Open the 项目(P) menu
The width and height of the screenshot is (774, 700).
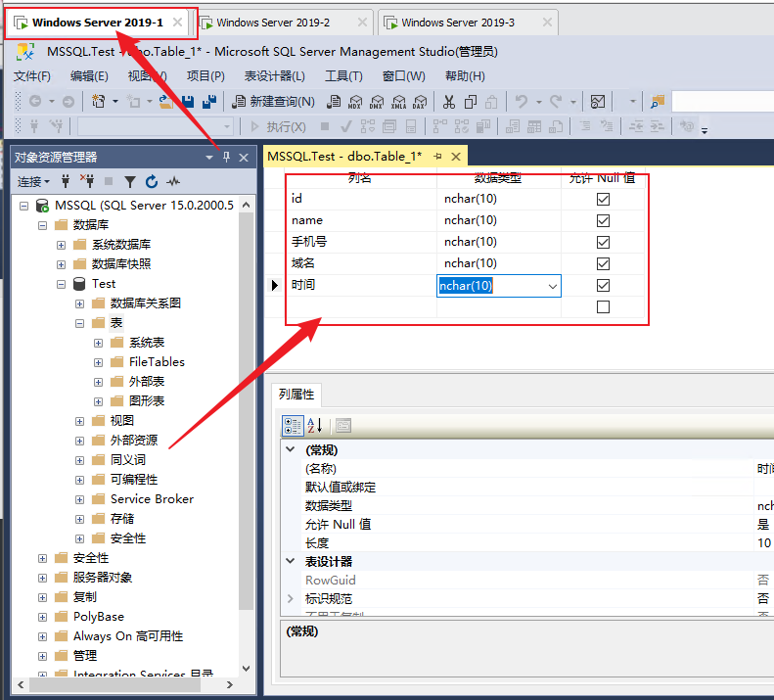205,76
